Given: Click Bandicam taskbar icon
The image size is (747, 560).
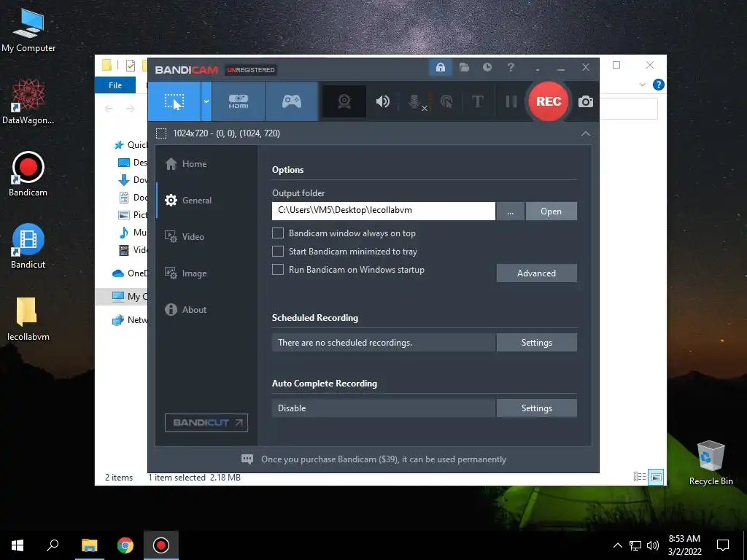Looking at the screenshot, I should (161, 545).
